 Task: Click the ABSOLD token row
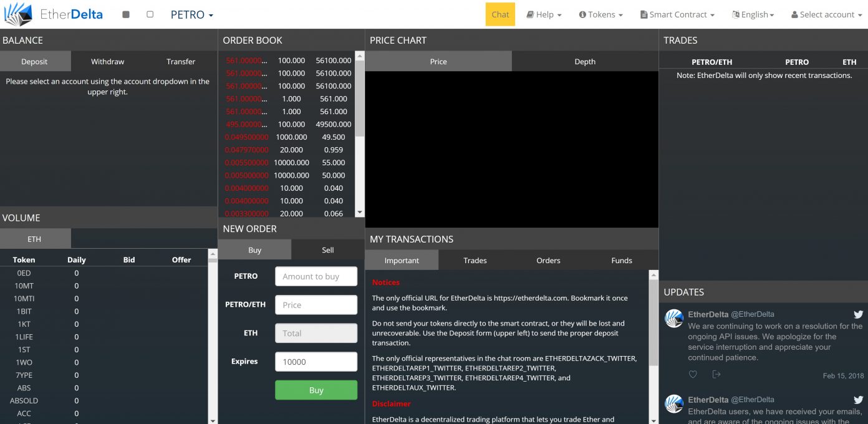[104, 400]
